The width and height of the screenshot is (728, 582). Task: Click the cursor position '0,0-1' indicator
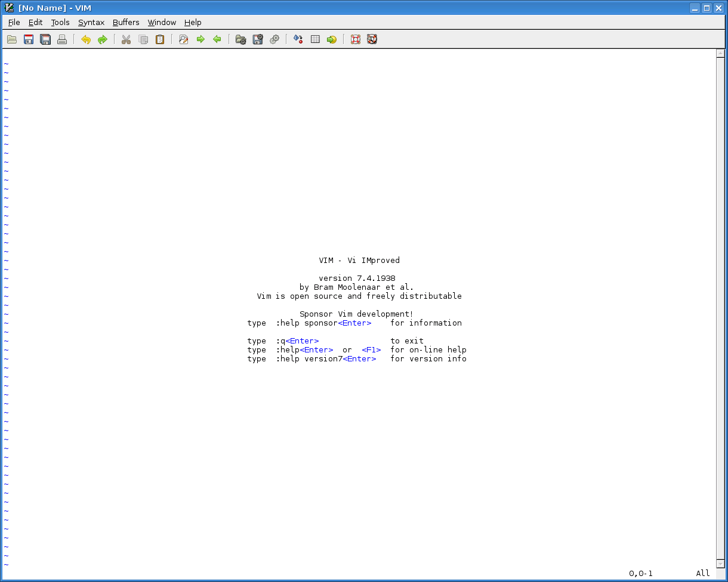pos(641,574)
